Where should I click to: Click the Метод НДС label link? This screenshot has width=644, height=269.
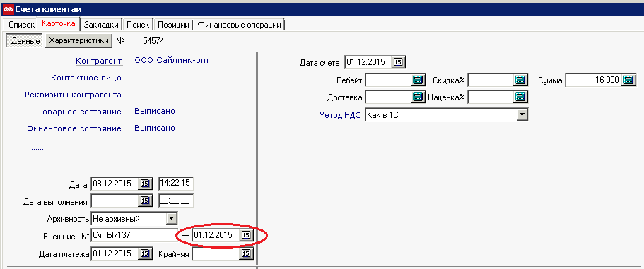point(339,116)
